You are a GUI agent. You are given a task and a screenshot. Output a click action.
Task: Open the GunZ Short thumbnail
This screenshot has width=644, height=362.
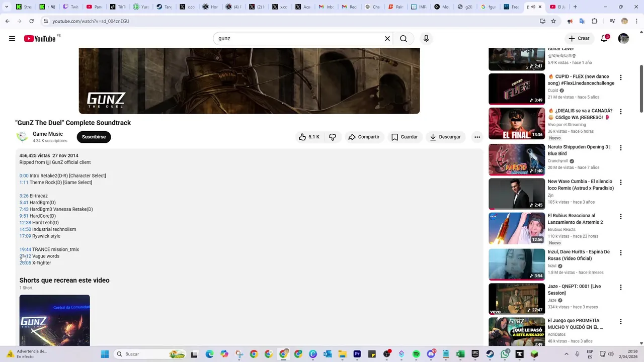[x=54, y=320]
